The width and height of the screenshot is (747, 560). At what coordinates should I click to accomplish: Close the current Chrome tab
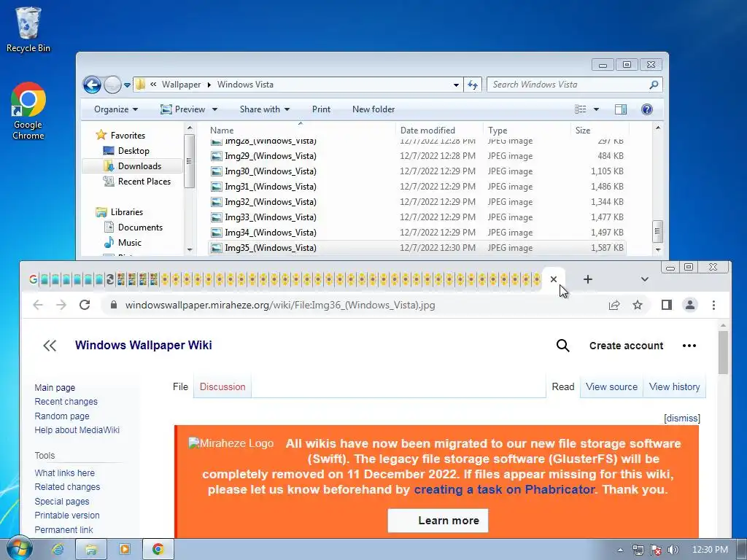point(553,279)
